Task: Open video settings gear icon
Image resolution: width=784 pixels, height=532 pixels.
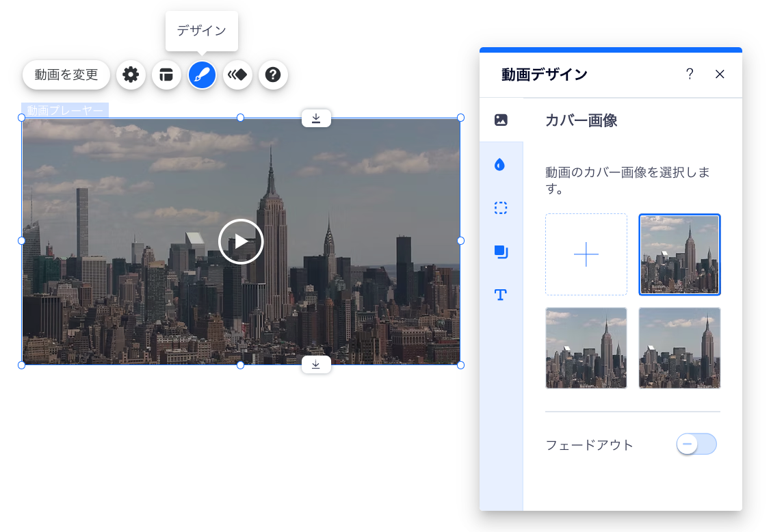Action: click(x=131, y=75)
